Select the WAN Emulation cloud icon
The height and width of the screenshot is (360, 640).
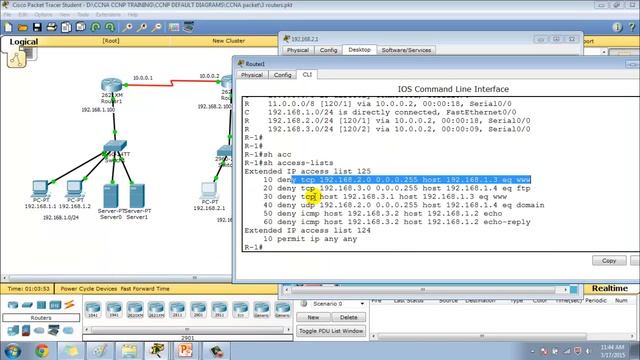39,330
